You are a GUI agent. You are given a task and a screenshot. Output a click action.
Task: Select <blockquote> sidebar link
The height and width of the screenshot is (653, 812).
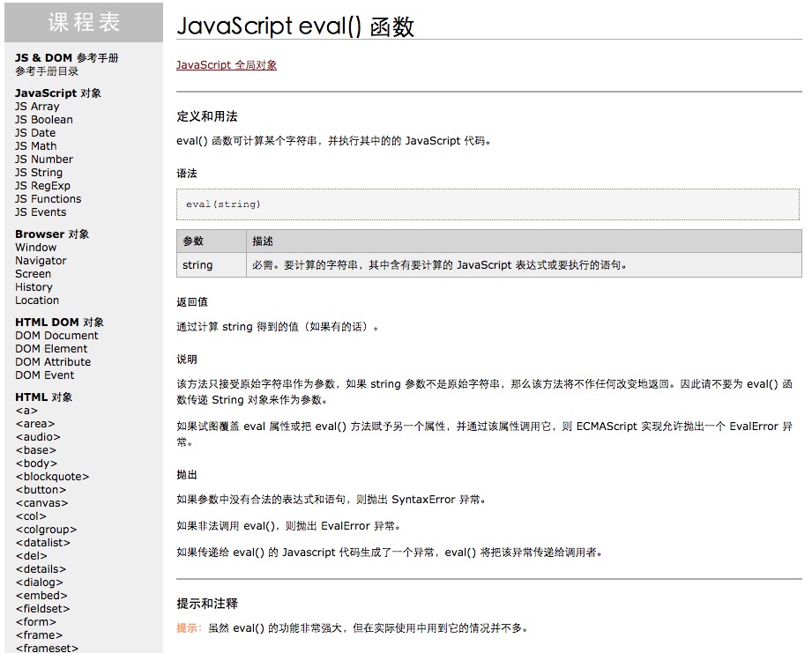tap(53, 477)
